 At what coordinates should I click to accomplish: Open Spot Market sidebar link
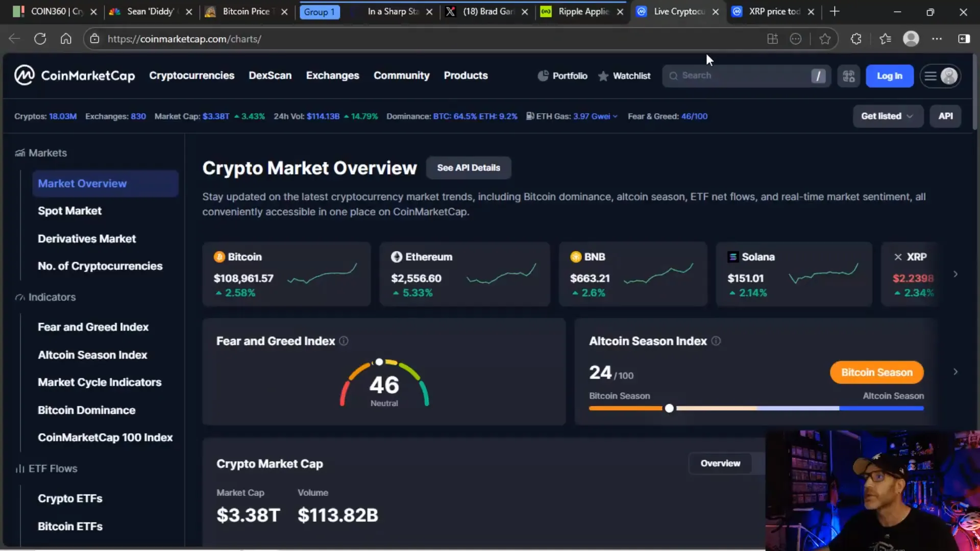[x=69, y=211]
